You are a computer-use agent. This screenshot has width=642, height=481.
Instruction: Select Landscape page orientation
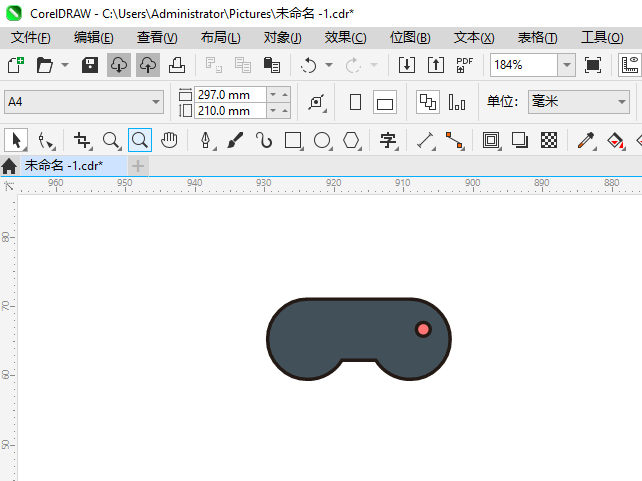point(385,102)
